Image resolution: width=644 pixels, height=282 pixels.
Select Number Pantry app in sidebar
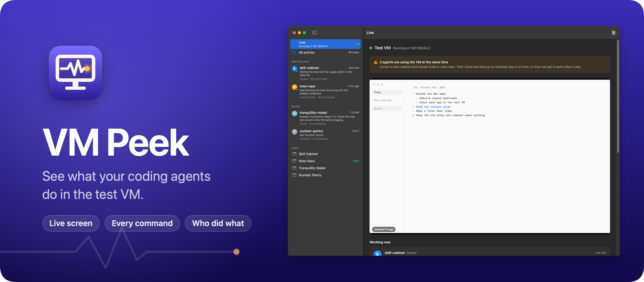point(325,175)
